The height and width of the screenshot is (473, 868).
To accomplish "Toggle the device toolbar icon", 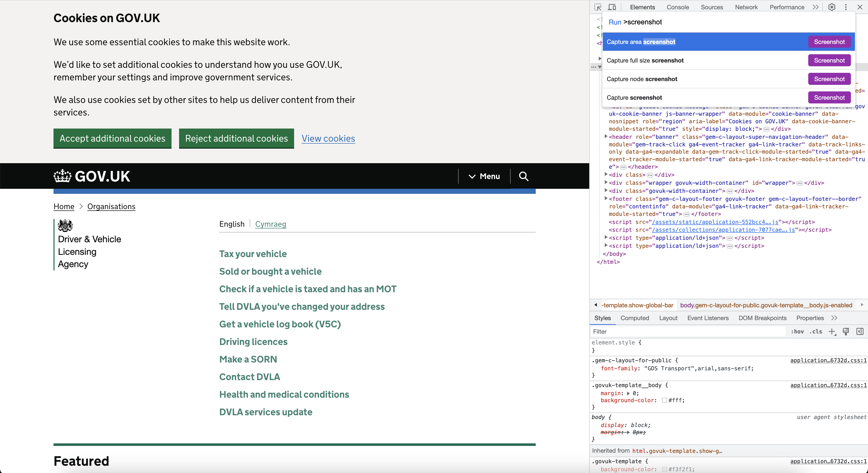I will click(x=612, y=7).
